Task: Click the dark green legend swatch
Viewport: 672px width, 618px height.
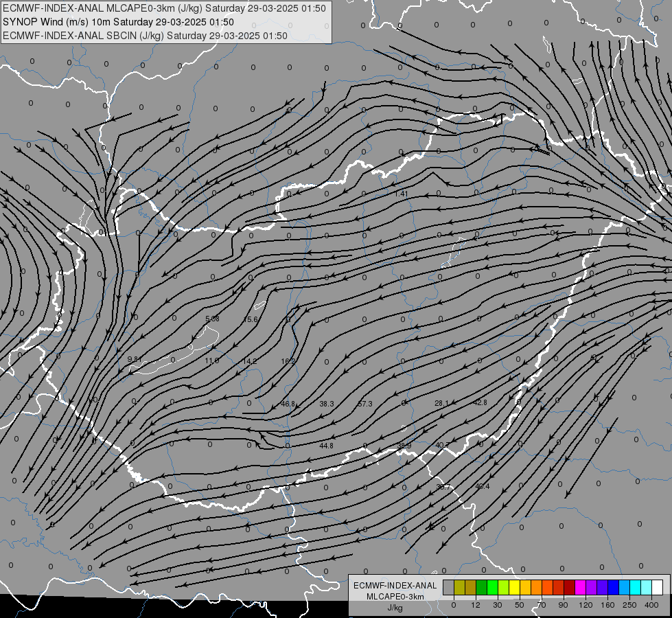Action: click(x=482, y=587)
